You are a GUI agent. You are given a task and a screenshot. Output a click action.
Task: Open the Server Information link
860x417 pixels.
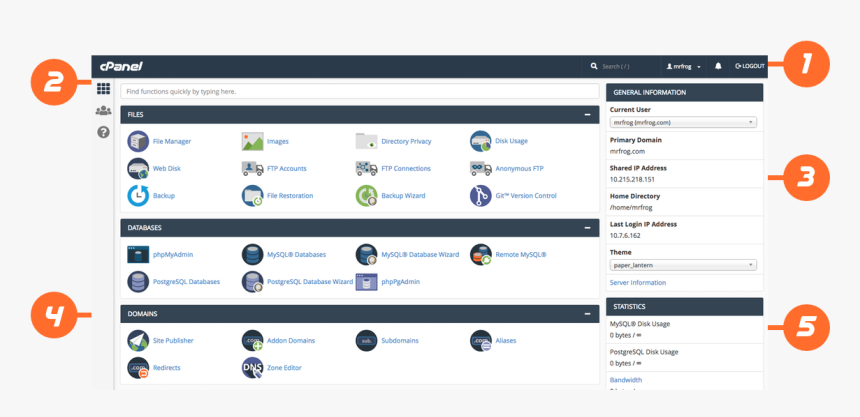click(638, 283)
